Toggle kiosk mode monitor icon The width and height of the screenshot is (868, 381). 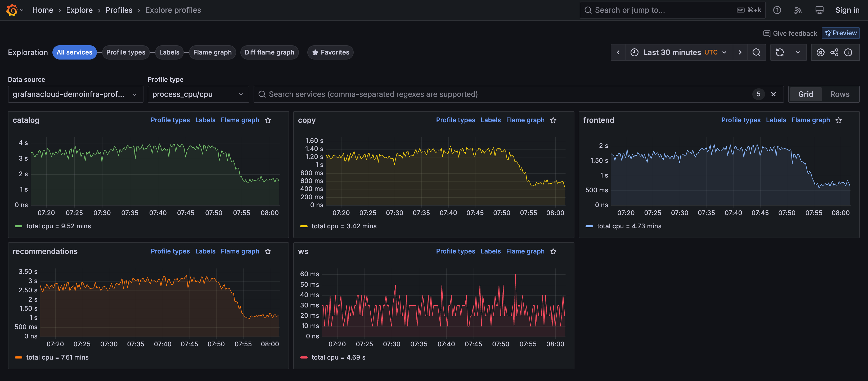(819, 10)
